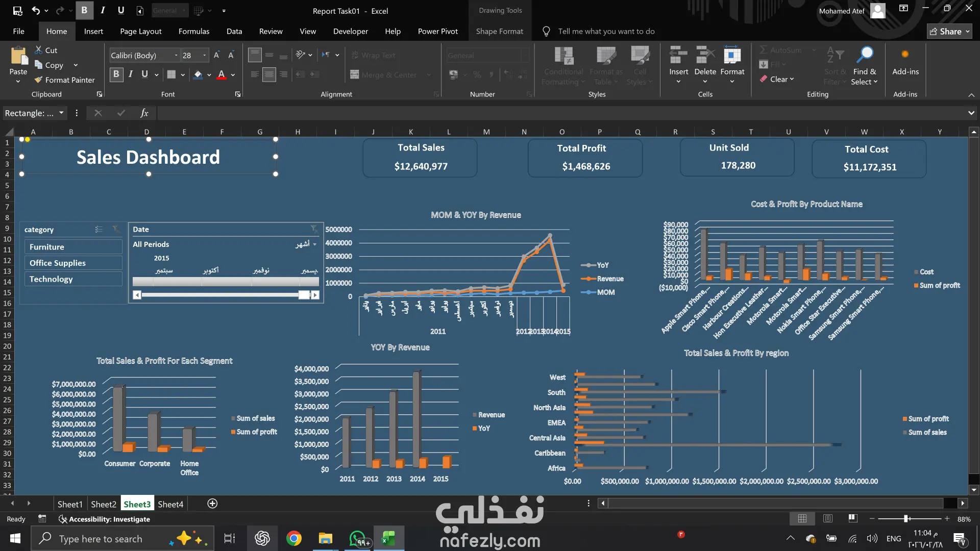The width and height of the screenshot is (980, 551).
Task: Click the Increase Font Size icon
Action: pyautogui.click(x=216, y=55)
